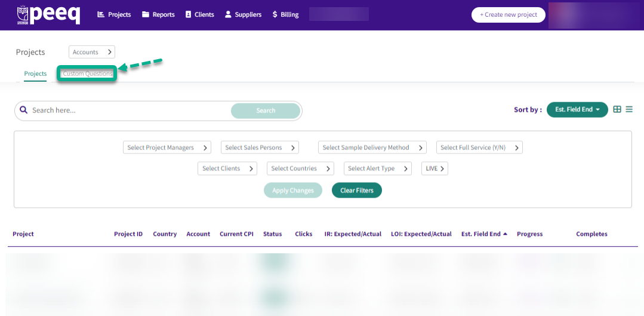Click the magnifier icon in search bar
The image size is (644, 316).
point(24,110)
